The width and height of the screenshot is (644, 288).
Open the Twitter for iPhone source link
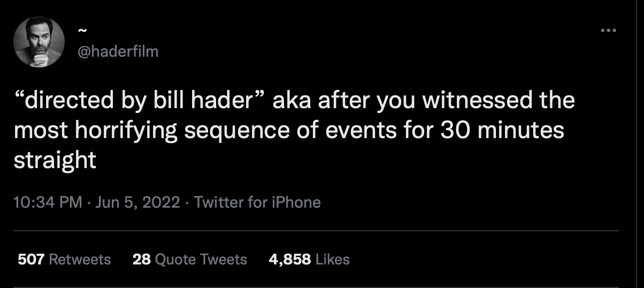click(257, 202)
